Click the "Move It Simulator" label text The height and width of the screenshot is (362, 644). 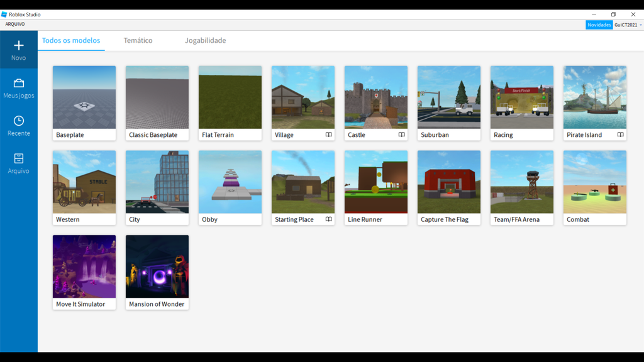coord(80,304)
